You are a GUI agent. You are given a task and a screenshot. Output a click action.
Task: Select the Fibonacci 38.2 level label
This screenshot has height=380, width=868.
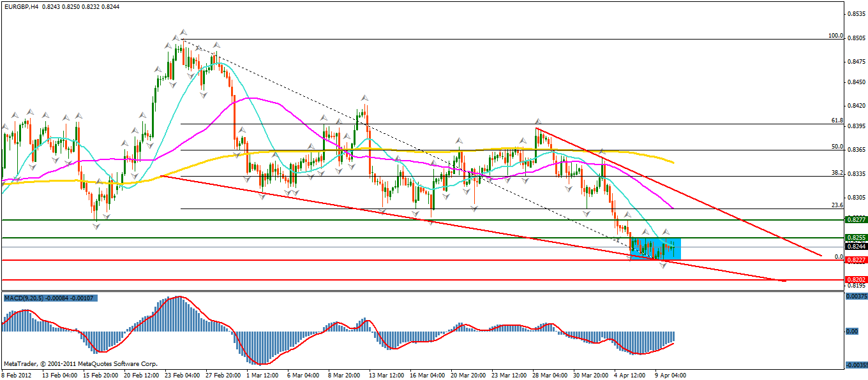coord(837,173)
